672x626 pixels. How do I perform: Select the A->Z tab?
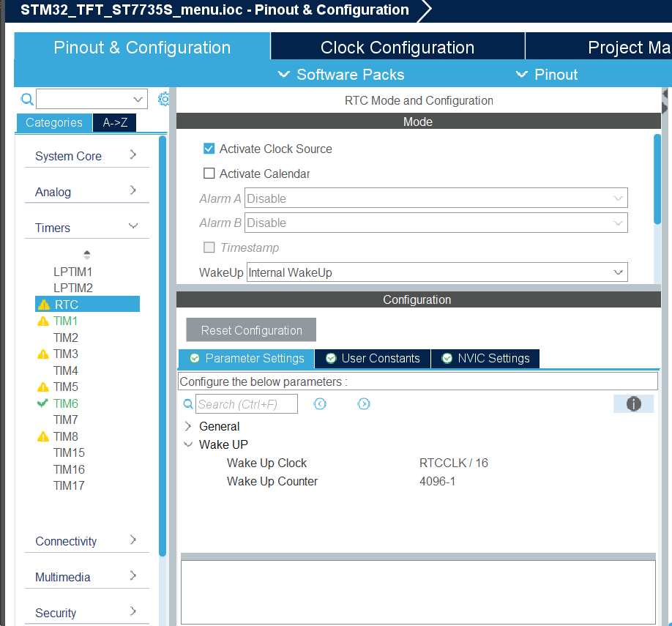click(115, 122)
